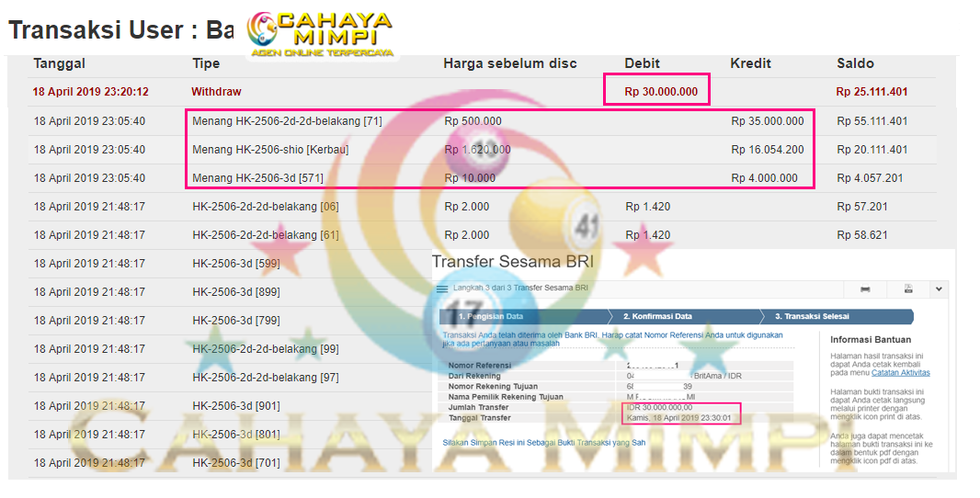Click the print icon in the BRI toolbar

[865, 289]
